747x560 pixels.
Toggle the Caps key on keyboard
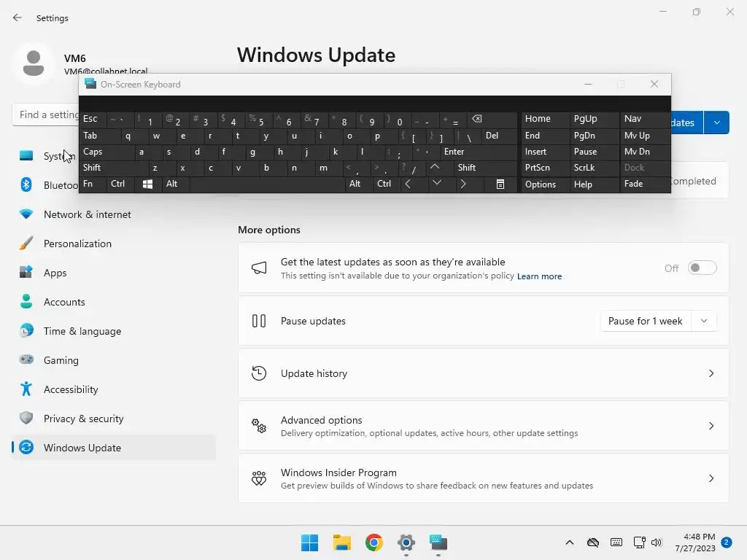point(107,152)
